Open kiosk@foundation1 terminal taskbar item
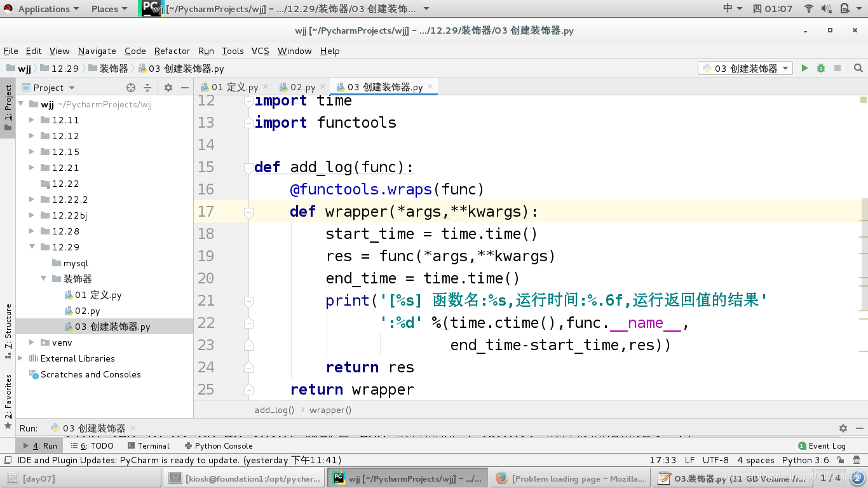This screenshot has height=488, width=868. pos(244,478)
